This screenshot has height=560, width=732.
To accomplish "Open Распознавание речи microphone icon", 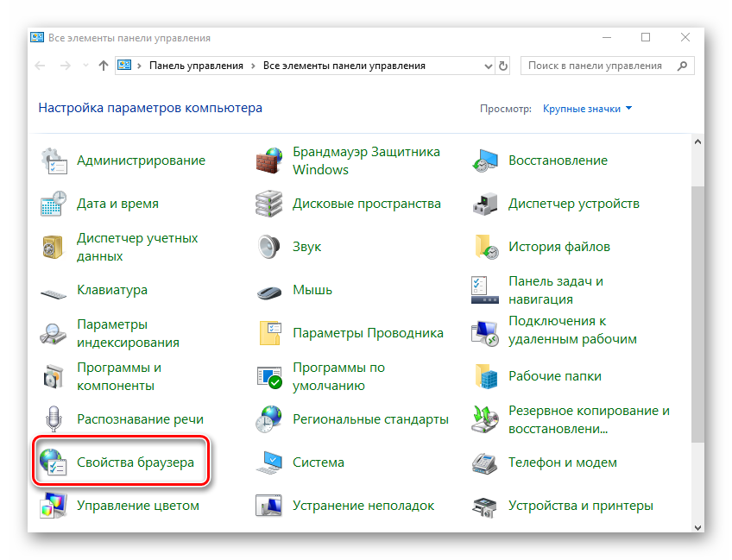I will [x=54, y=419].
